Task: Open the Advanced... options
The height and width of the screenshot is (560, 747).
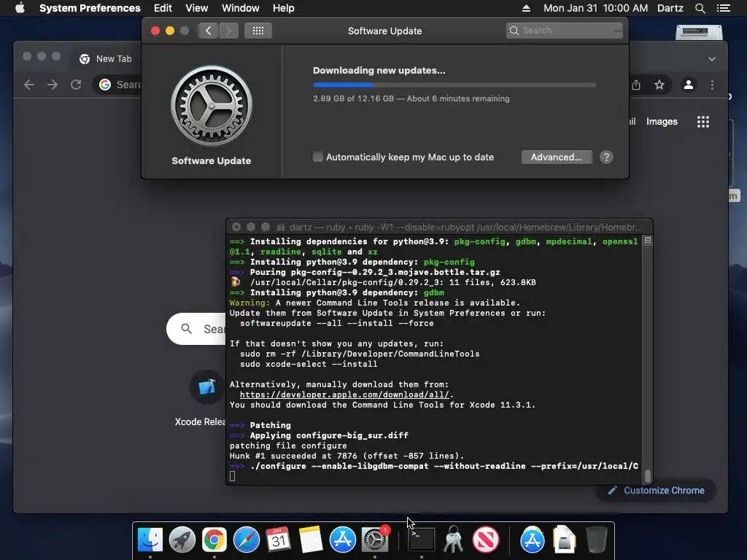Action: coord(557,157)
